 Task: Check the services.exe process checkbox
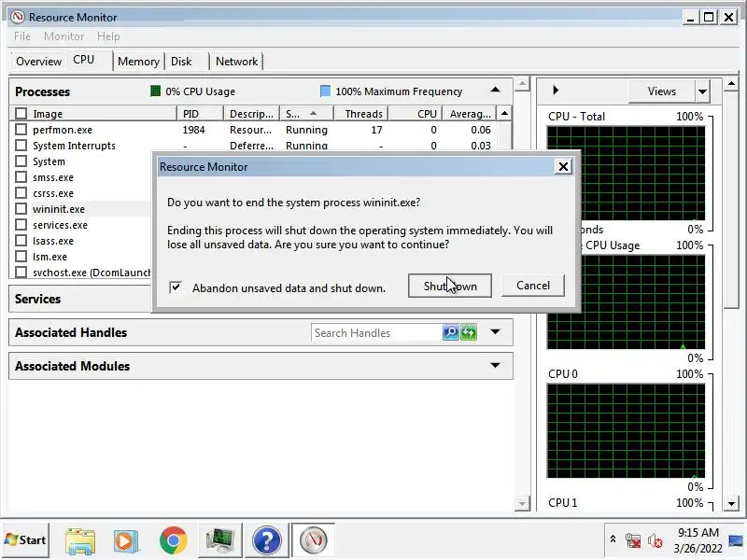point(21,225)
